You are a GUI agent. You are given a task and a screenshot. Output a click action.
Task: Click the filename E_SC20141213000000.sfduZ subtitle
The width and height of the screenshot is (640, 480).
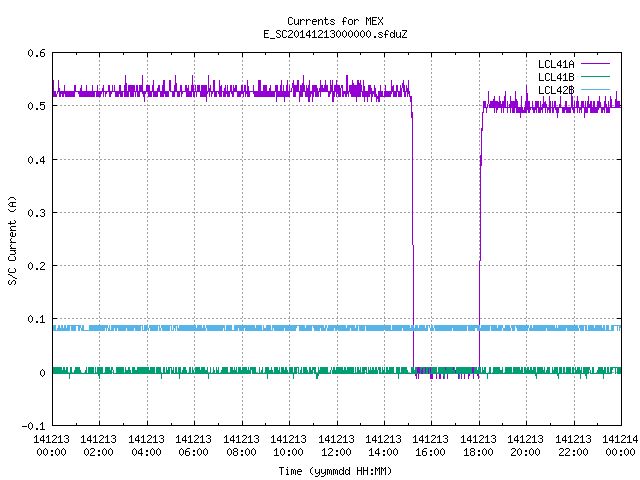pyautogui.click(x=335, y=34)
